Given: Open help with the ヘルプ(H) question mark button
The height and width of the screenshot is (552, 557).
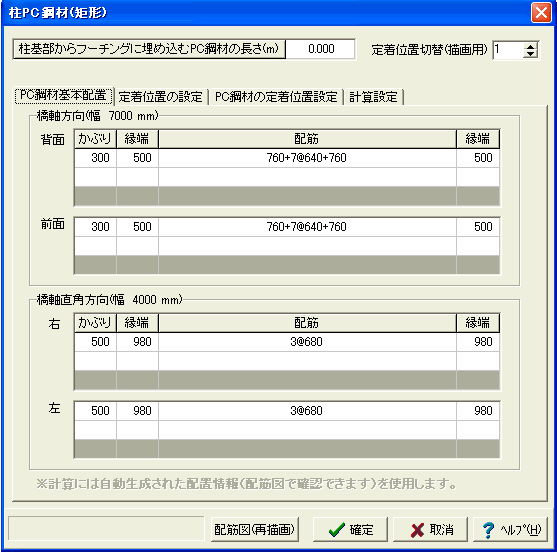Looking at the screenshot, I should click(510, 529).
